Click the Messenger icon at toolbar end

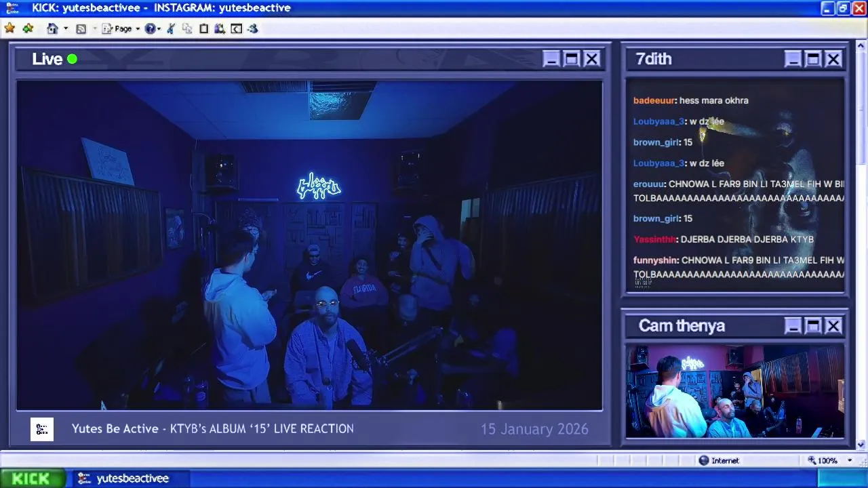coord(253,28)
